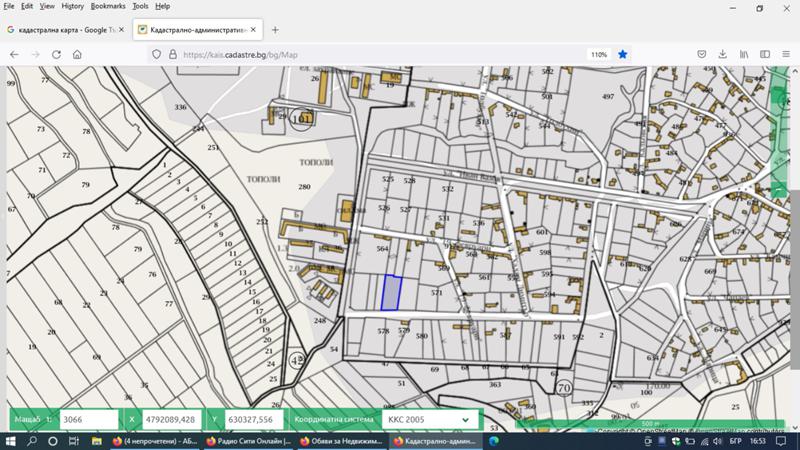Bookmark this page with the star icon
The width and height of the screenshot is (800, 450).
pyautogui.click(x=622, y=54)
